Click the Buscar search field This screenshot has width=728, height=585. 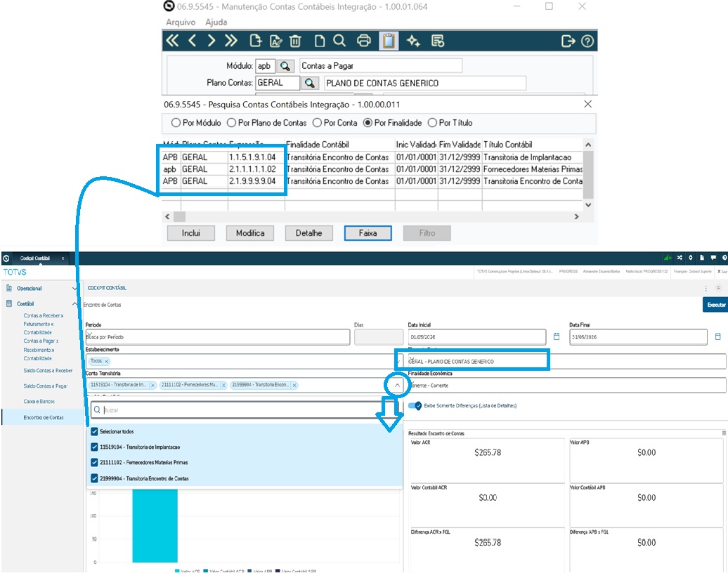245,410
